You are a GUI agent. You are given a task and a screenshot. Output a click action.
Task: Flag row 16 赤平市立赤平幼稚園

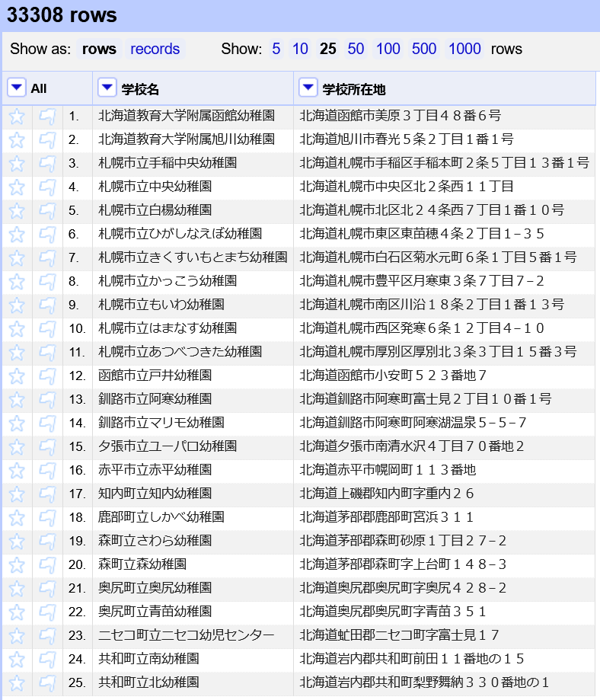[x=47, y=471]
